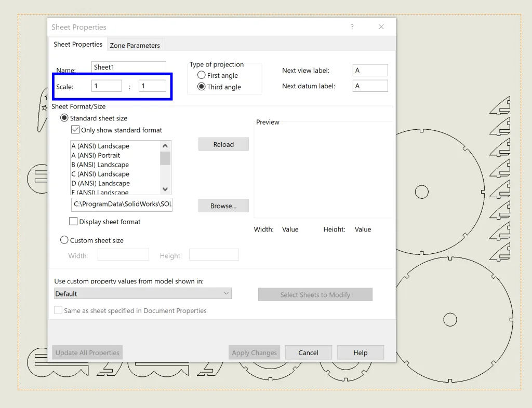Click the sheet Name input field

point(129,67)
